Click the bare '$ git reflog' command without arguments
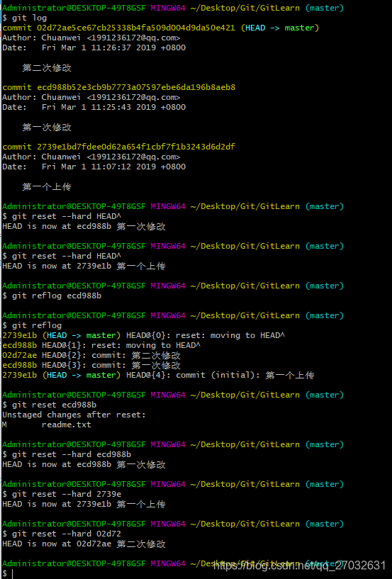 [x=32, y=325]
